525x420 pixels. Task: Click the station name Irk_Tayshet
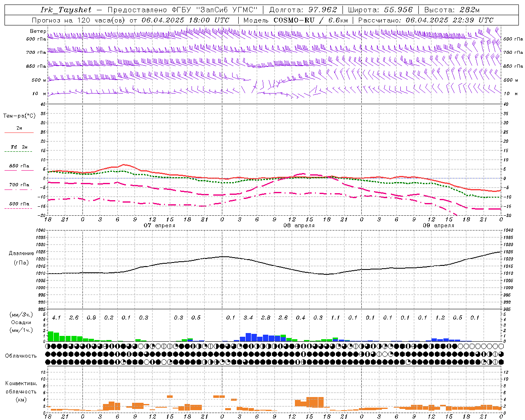click(x=66, y=10)
